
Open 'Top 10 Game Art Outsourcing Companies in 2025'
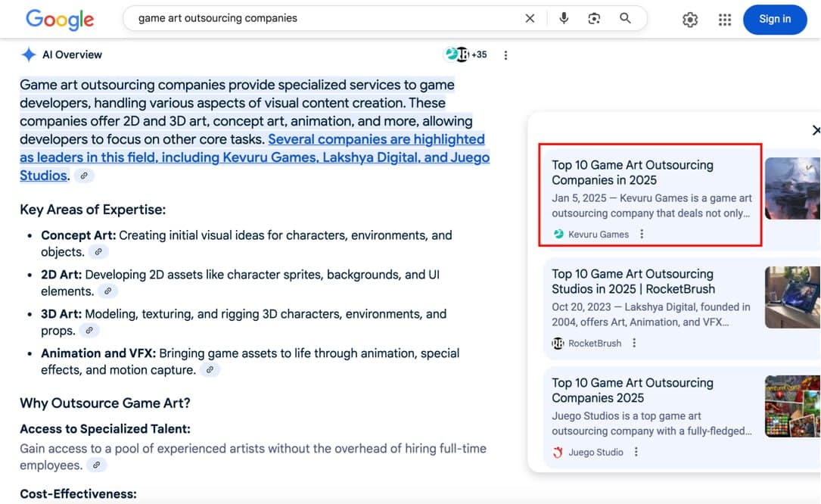[x=633, y=173]
